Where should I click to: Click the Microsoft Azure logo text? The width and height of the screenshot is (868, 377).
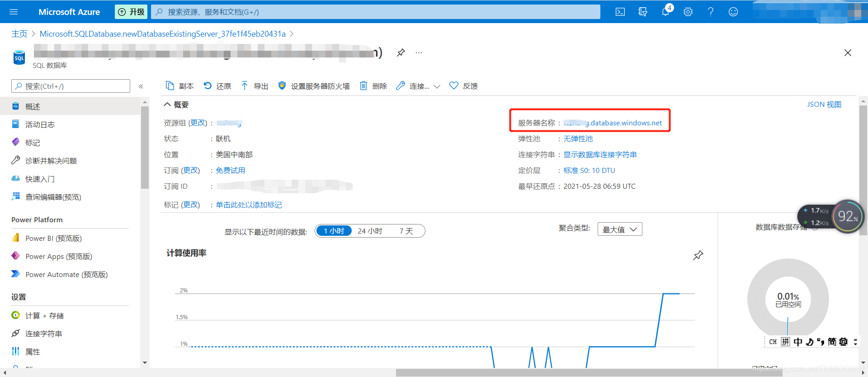[x=69, y=12]
